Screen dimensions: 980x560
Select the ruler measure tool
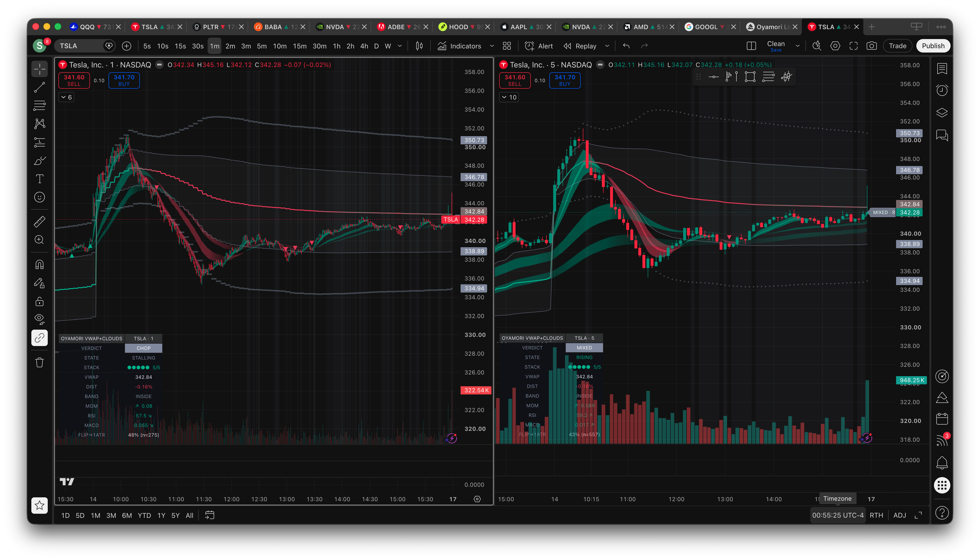click(x=40, y=221)
